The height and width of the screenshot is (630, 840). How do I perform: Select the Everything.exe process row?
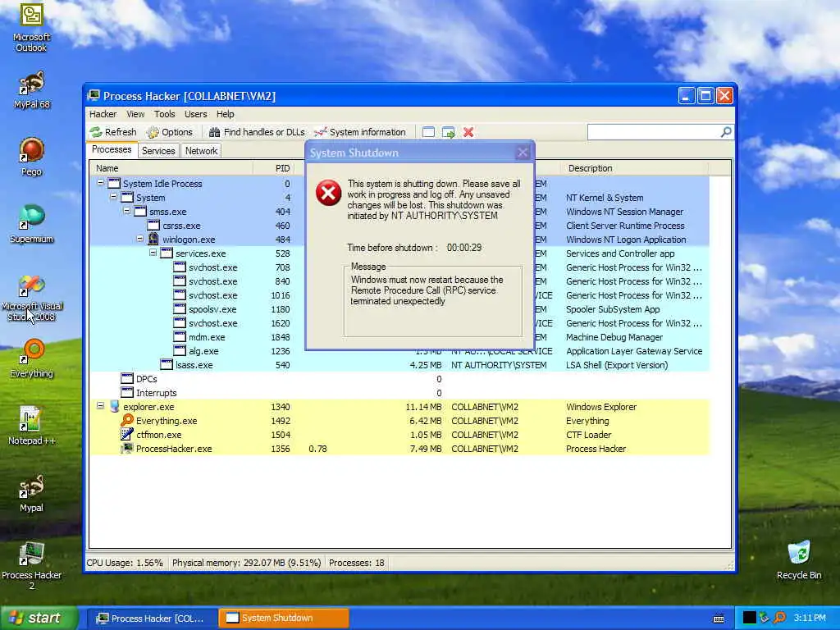[399, 421]
